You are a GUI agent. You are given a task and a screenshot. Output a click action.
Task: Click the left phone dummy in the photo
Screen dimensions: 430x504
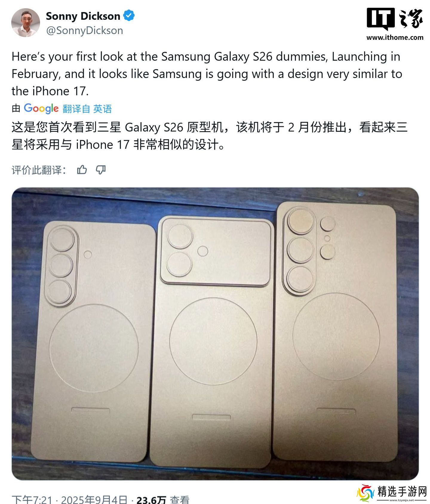pyautogui.click(x=93, y=344)
